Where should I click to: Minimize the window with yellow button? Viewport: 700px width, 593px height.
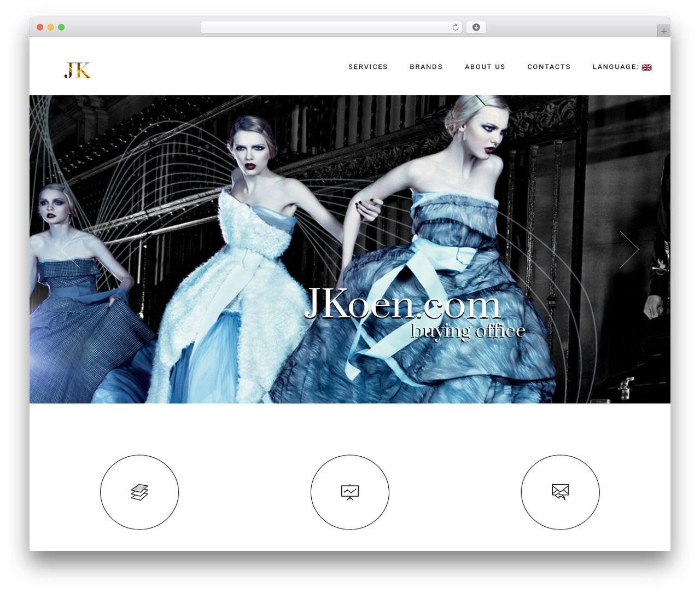(x=51, y=27)
